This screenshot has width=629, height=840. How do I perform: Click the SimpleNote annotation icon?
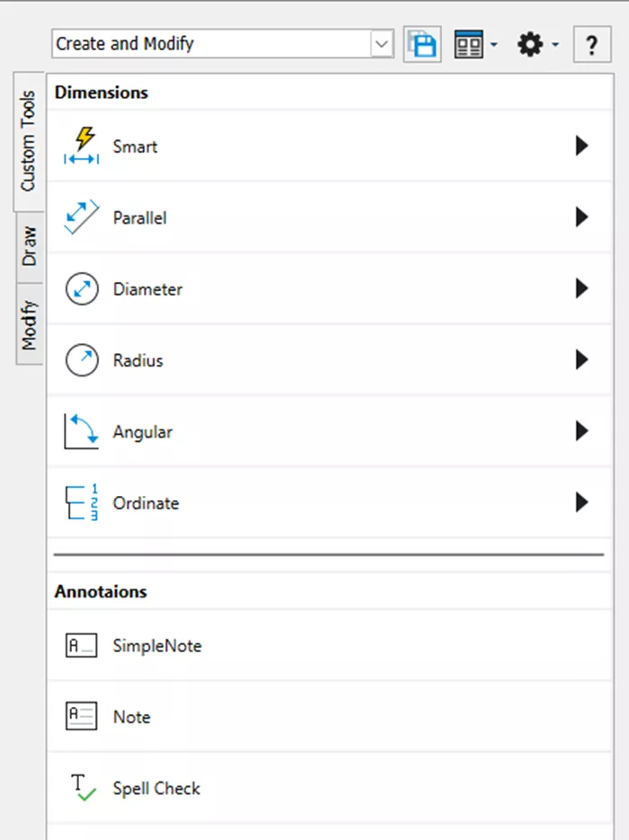82,645
